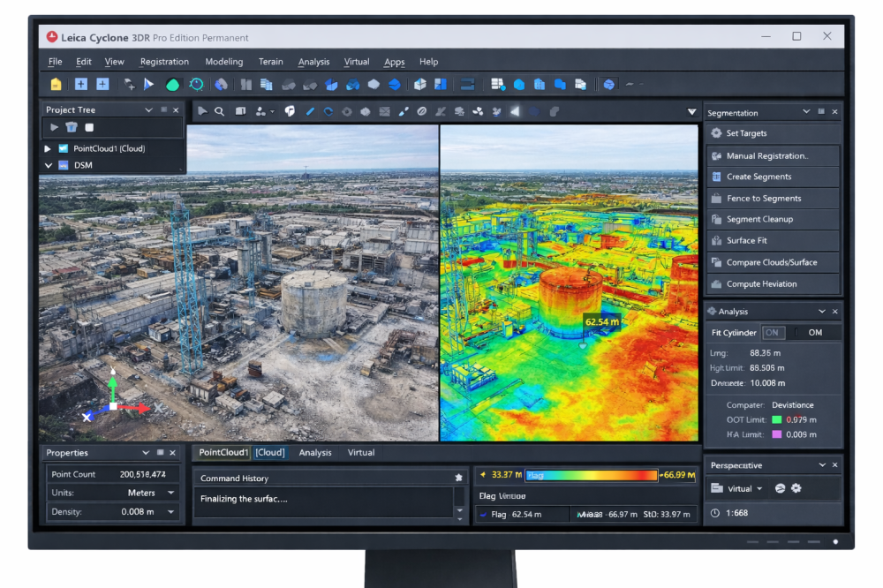Image resolution: width=883 pixels, height=588 pixels.
Task: Open the Registration menu
Action: coord(164,62)
